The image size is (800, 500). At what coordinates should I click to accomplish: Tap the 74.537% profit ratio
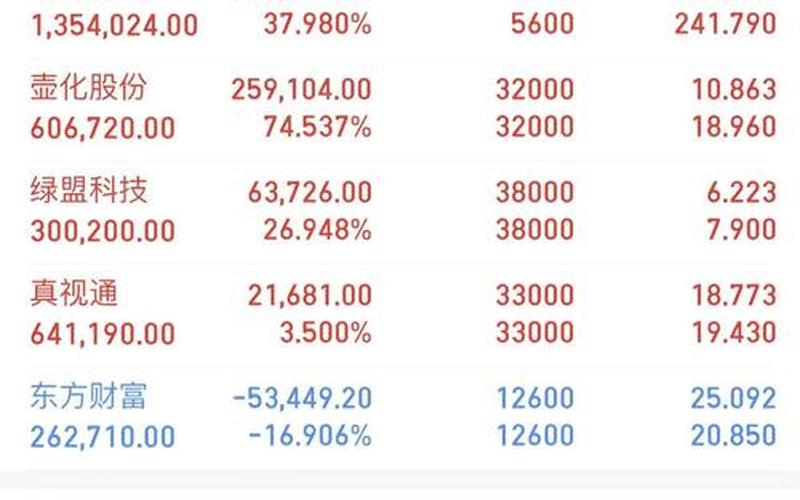(317, 127)
